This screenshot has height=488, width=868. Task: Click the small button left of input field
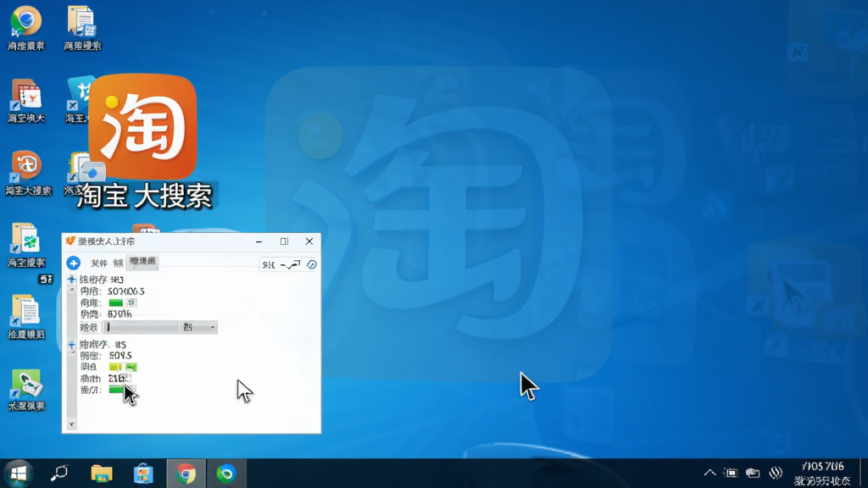89,327
